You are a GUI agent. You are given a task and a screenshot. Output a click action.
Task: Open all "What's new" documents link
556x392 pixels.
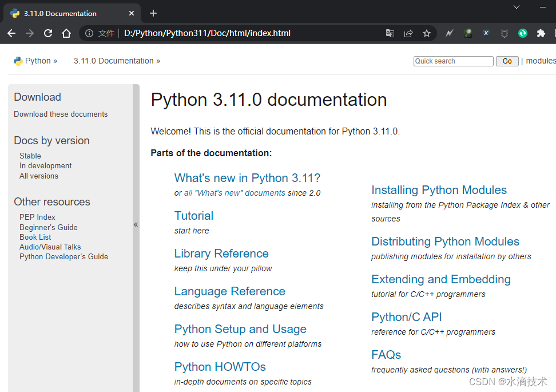[235, 193]
